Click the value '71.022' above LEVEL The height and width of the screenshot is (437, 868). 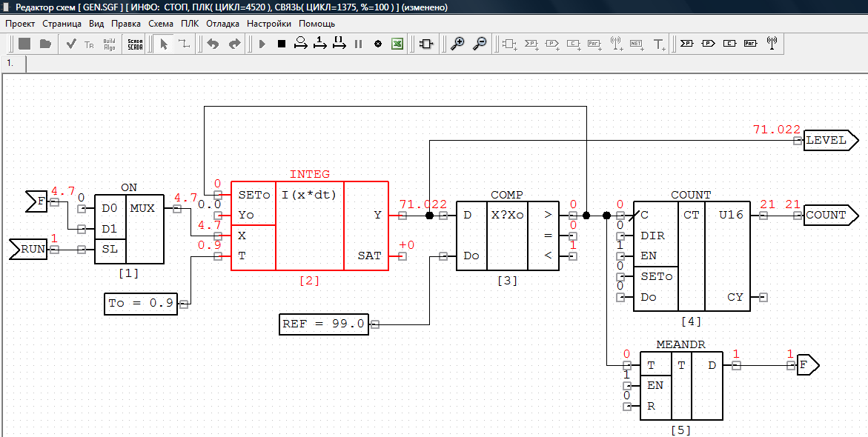point(777,130)
